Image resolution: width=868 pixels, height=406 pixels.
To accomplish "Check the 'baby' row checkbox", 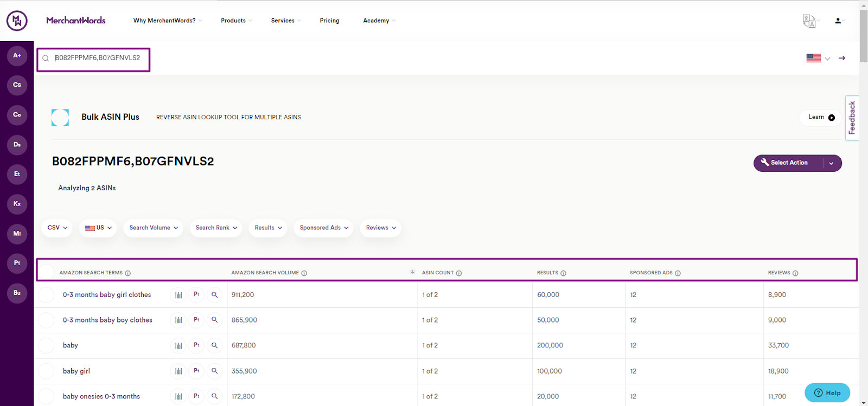I will [x=46, y=345].
